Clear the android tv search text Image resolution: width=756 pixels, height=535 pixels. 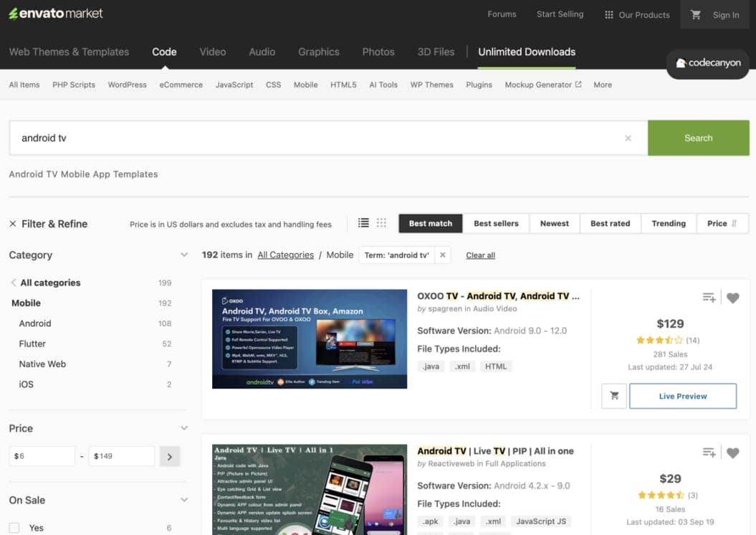pos(628,138)
